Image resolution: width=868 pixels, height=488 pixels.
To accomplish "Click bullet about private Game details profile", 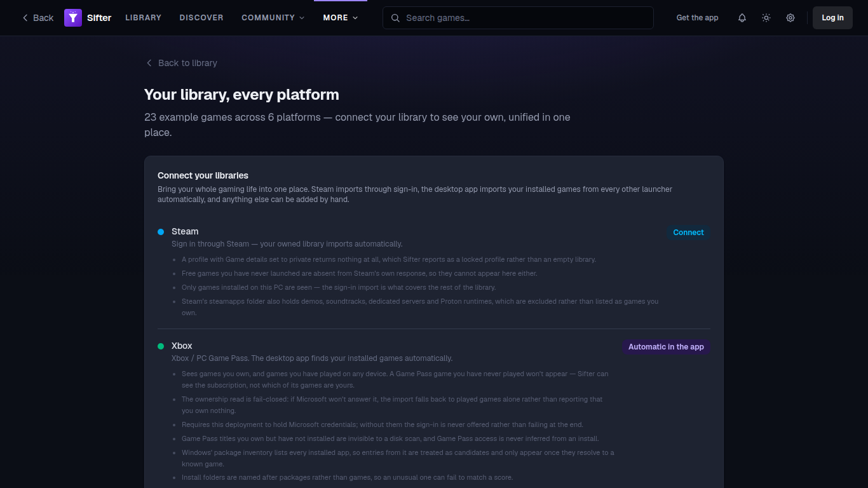I will click(x=389, y=259).
